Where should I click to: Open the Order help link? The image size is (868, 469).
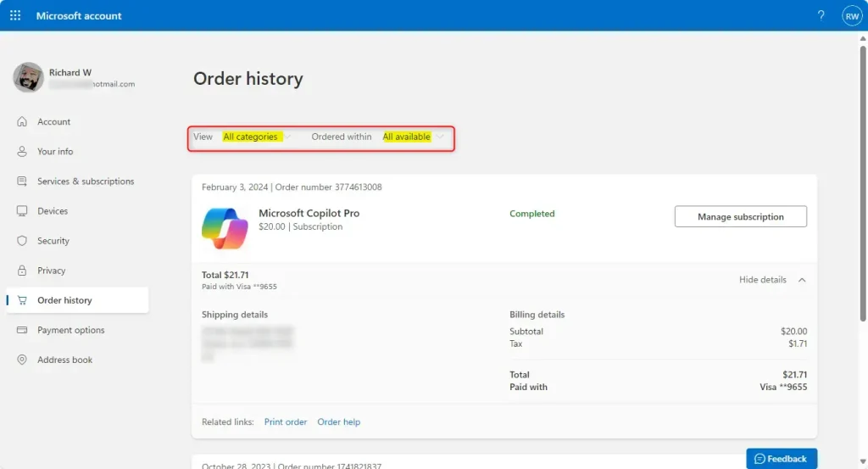point(339,422)
